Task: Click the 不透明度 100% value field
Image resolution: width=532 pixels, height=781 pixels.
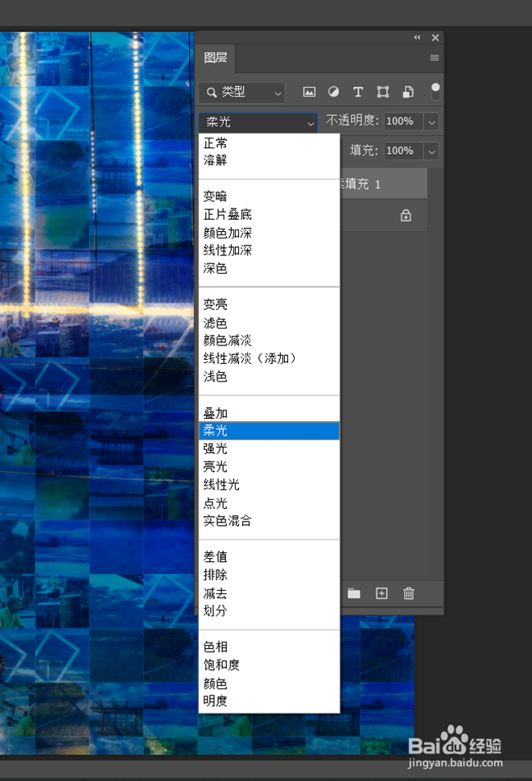Action: 403,122
